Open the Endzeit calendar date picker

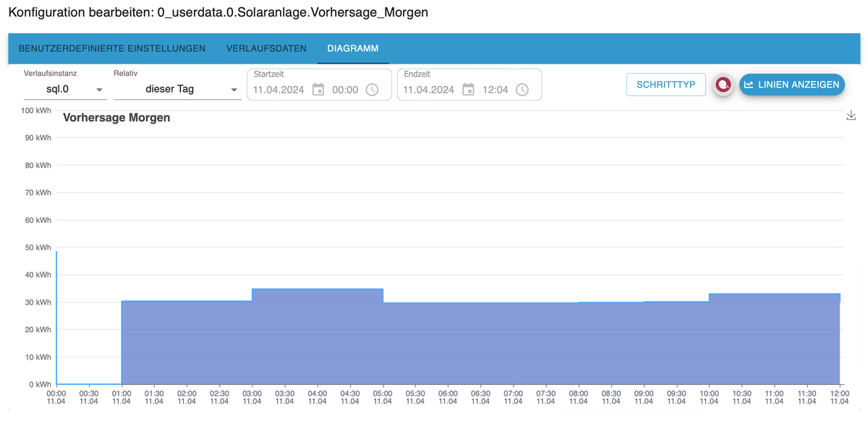click(469, 90)
